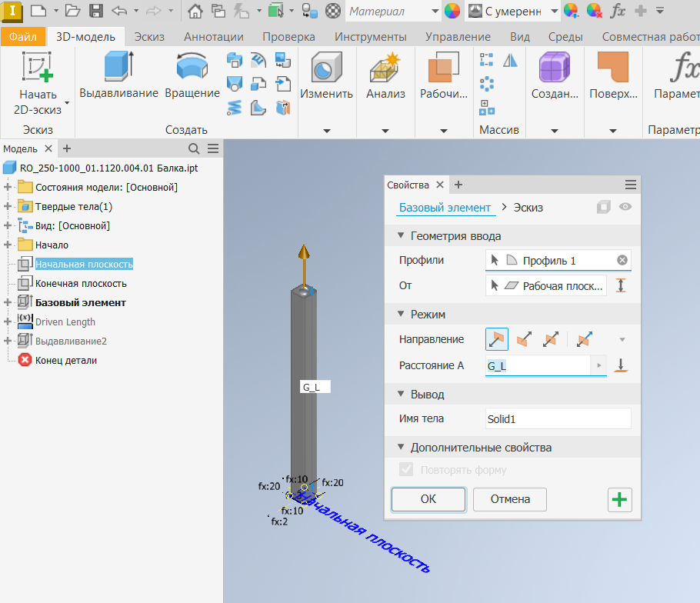Click the Имя тела input field
Image resolution: width=700 pixels, height=603 pixels.
click(x=558, y=418)
